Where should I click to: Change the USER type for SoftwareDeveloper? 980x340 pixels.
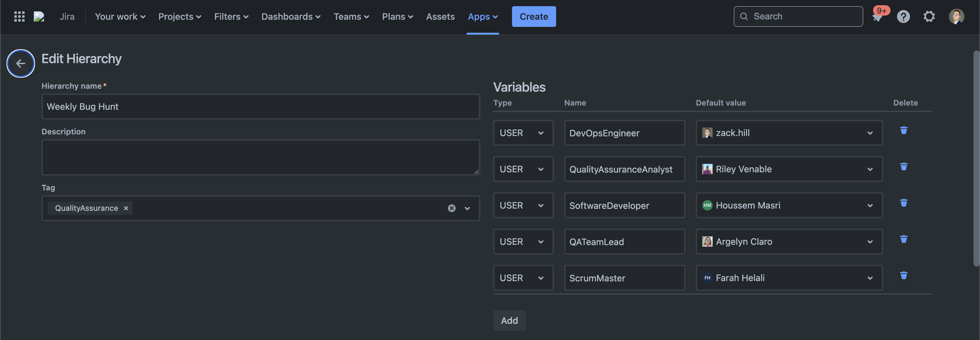pyautogui.click(x=523, y=205)
